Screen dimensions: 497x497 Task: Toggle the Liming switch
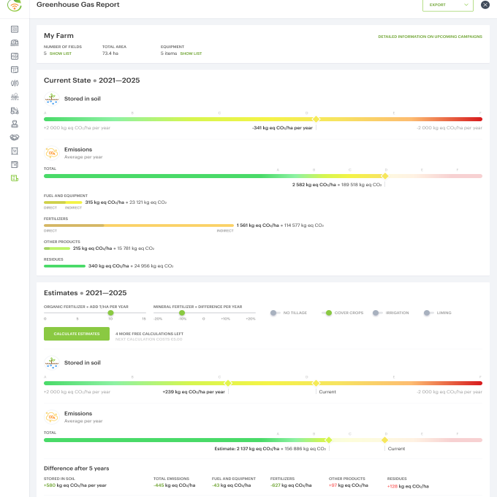[x=429, y=313]
